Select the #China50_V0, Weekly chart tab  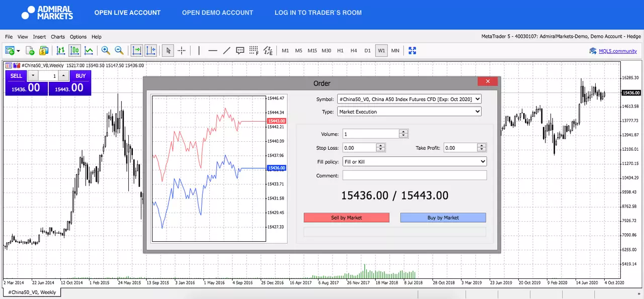click(32, 292)
